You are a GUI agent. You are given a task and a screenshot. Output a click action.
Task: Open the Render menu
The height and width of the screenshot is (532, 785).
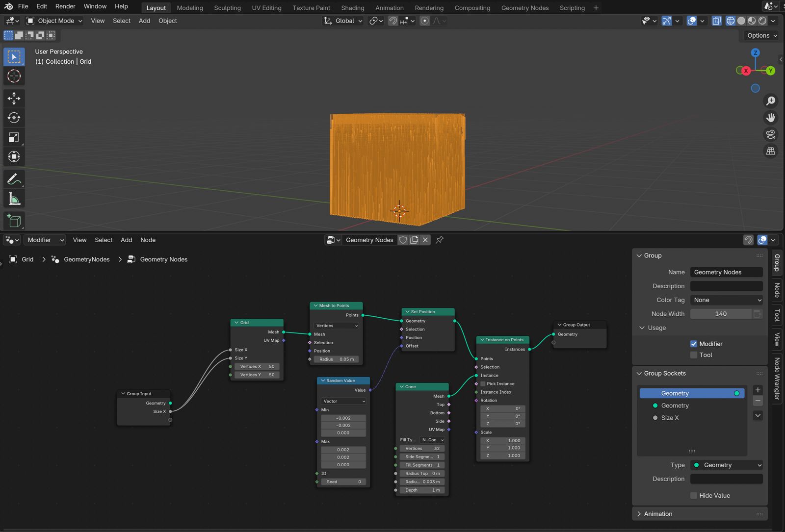tap(65, 6)
